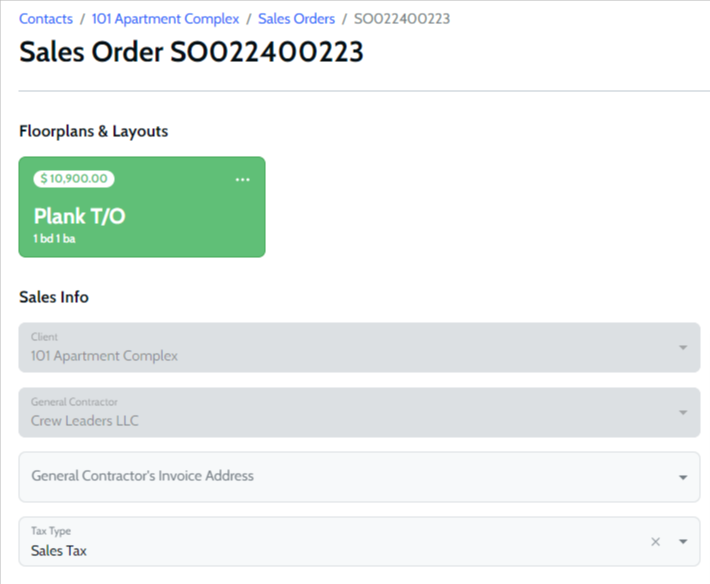Click the $10,900.00 price badge
Viewport: 710px width, 584px height.
pos(74,179)
